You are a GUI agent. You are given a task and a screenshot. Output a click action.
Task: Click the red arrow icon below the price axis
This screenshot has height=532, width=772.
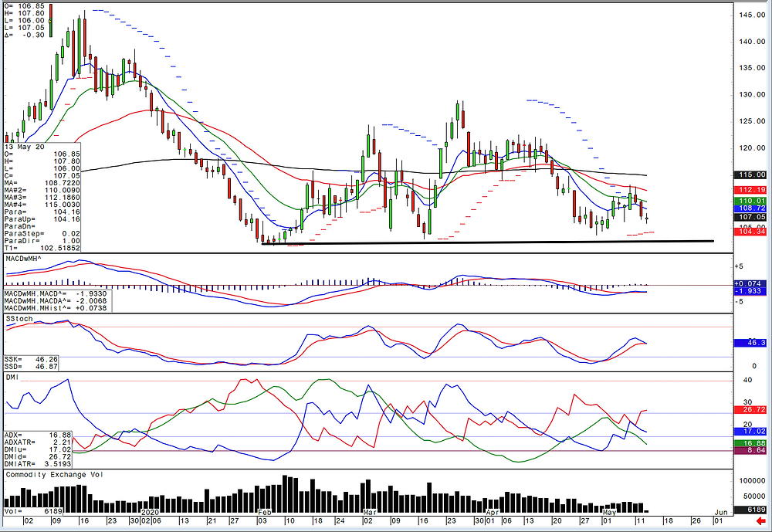tap(761, 520)
